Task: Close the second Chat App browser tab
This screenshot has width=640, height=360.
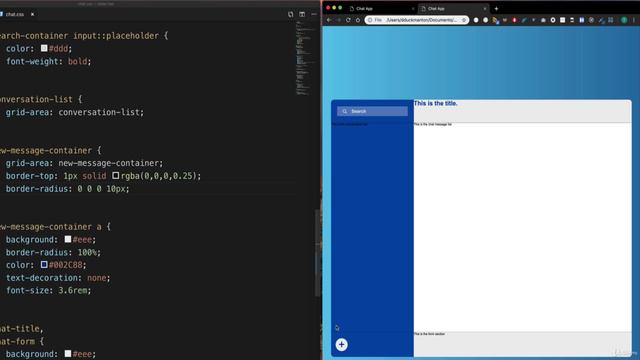Action: (x=485, y=9)
